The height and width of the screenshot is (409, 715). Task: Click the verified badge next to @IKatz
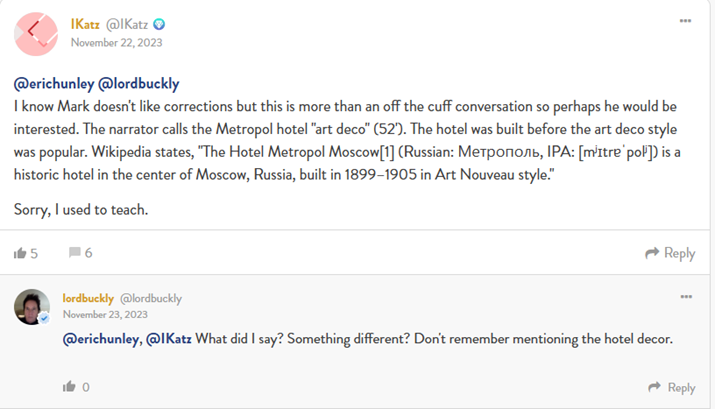[158, 24]
